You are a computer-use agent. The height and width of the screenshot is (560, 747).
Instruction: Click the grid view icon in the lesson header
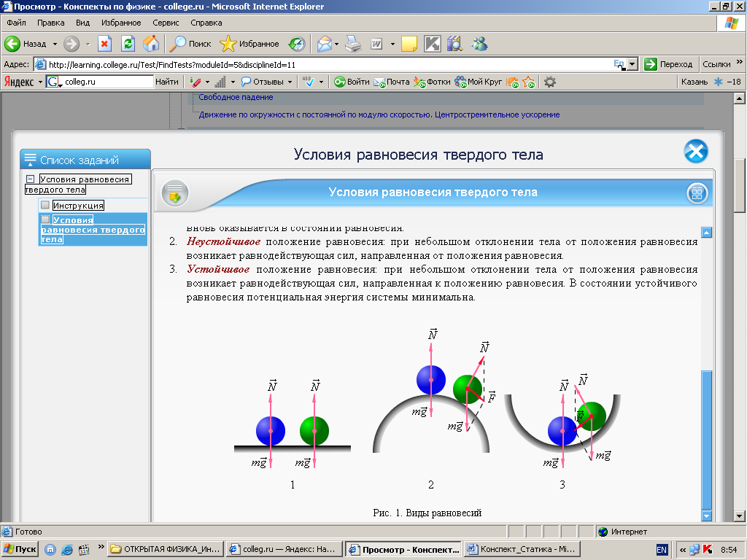697,193
